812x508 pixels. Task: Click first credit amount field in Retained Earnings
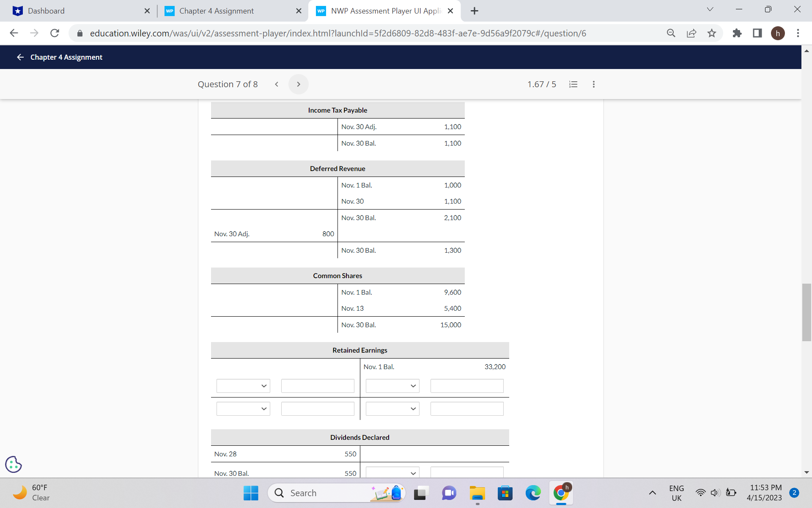coord(466,386)
